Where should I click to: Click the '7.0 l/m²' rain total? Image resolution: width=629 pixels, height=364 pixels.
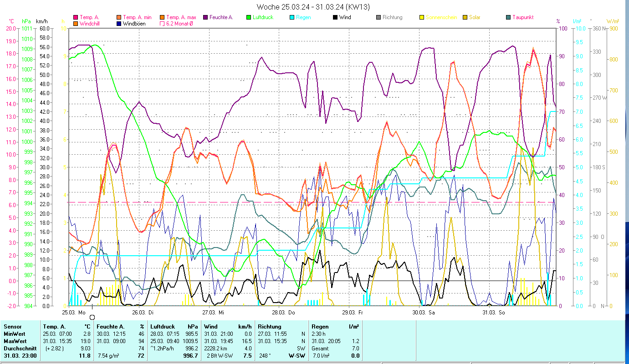coord(322,356)
